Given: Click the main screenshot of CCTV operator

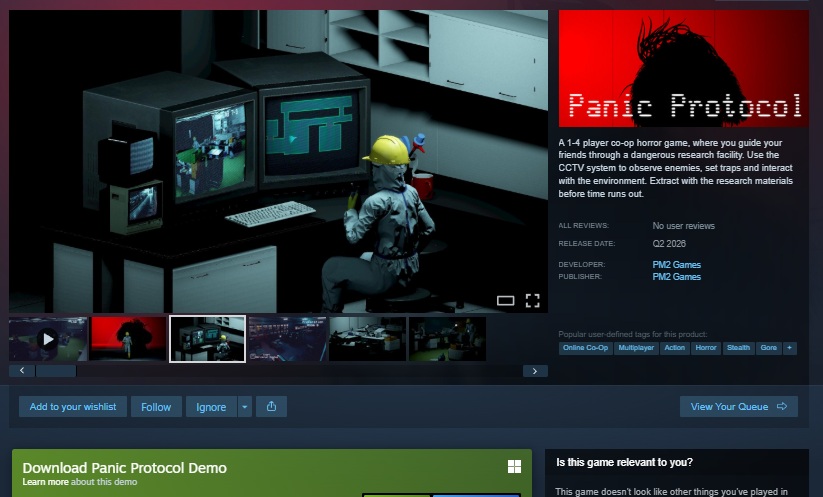Looking at the screenshot, I should pos(279,161).
